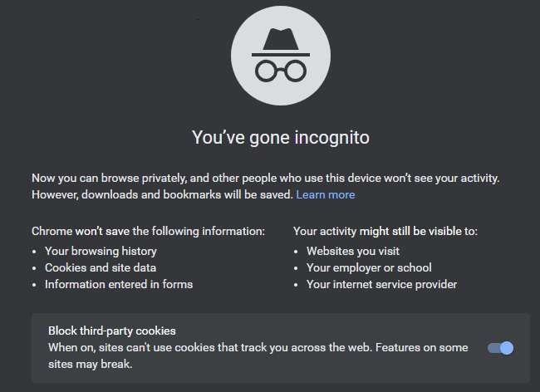Click the sites may break text line
The image size is (540, 392).
(x=91, y=364)
